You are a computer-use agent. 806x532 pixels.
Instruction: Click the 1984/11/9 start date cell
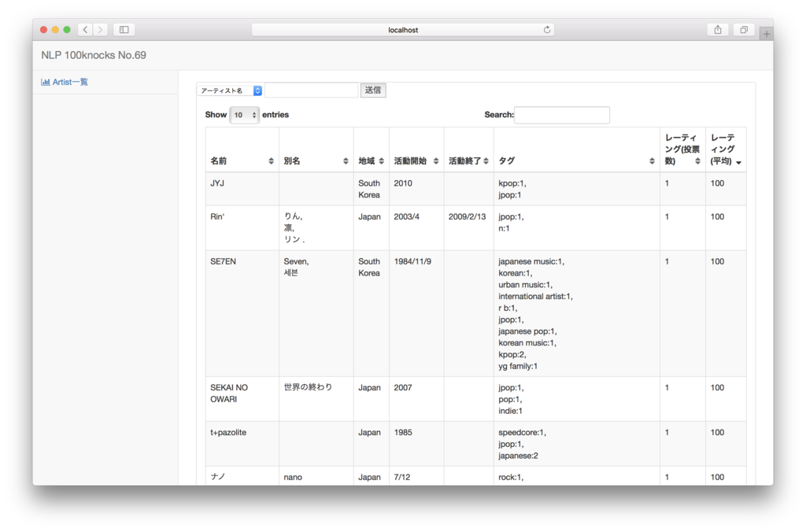click(x=416, y=313)
